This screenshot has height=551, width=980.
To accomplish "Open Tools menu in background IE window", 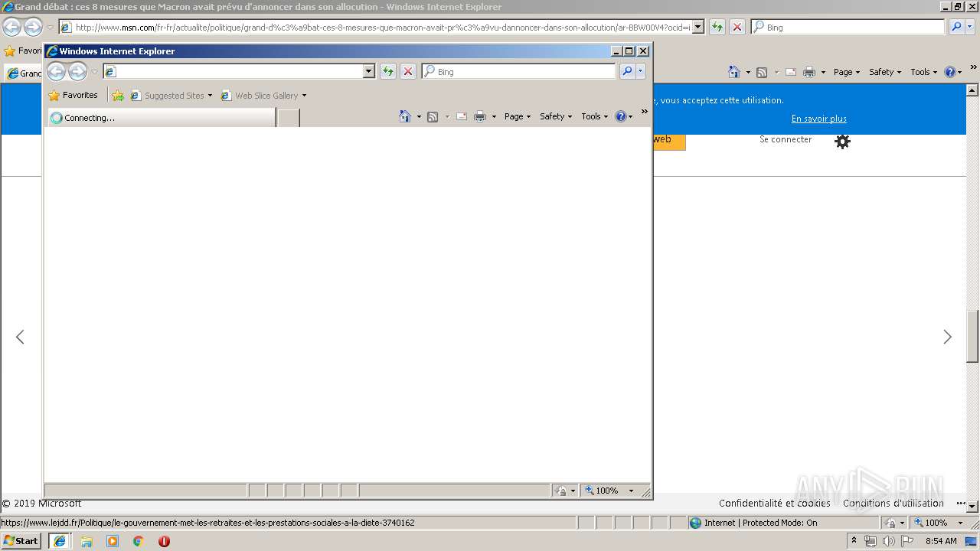I will [x=924, y=72].
